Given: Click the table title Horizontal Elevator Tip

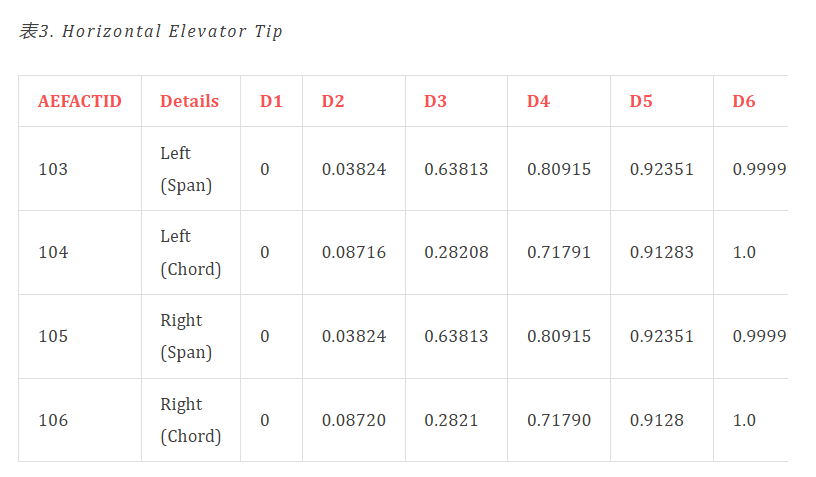Looking at the screenshot, I should click(x=172, y=31).
